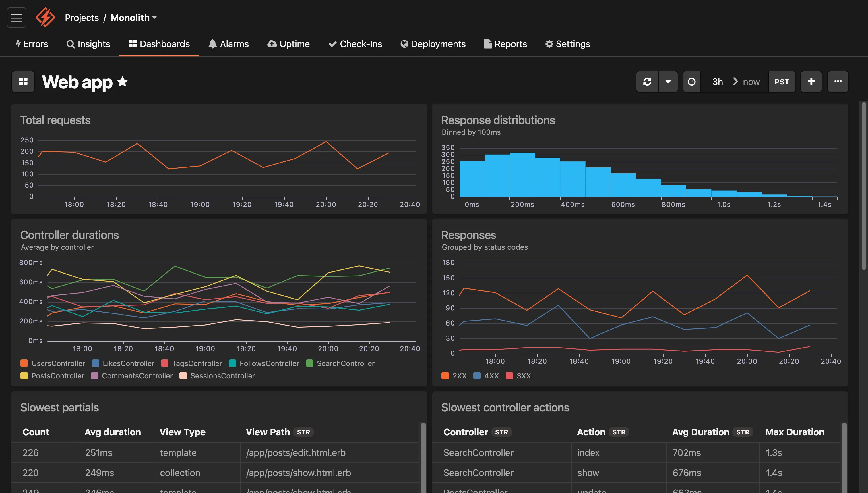The image size is (868, 493).
Task: Click the refresh icon on the dashboard toolbar
Action: click(x=647, y=82)
